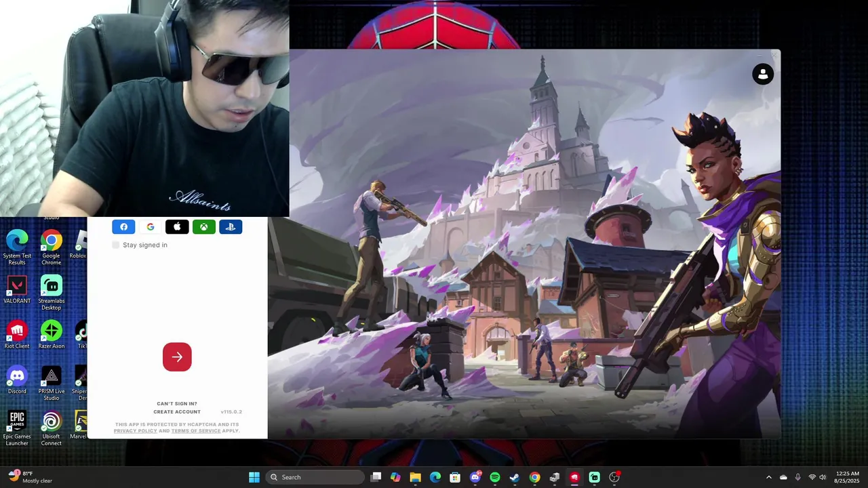
Task: Open File Explorer from taskbar
Action: [x=416, y=477]
